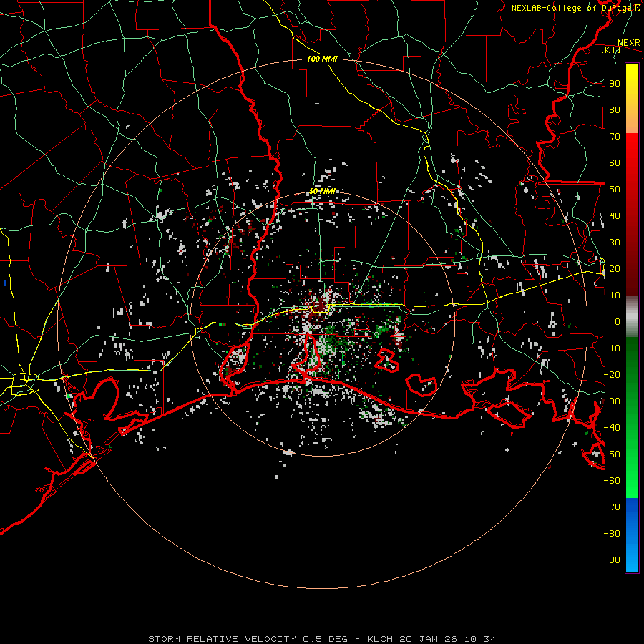Viewport: 644px width, 644px height.
Task: Click the -90 scale label
Action: coord(612,560)
